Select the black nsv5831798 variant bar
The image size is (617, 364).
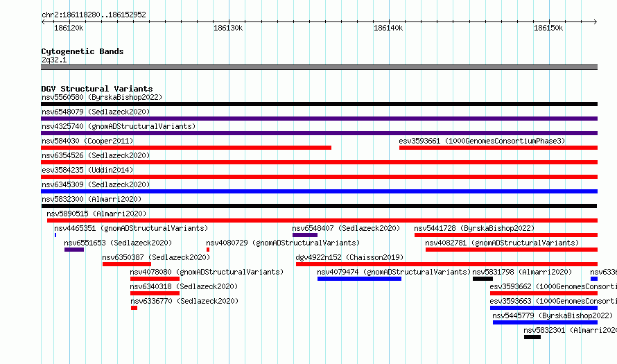[483, 279]
